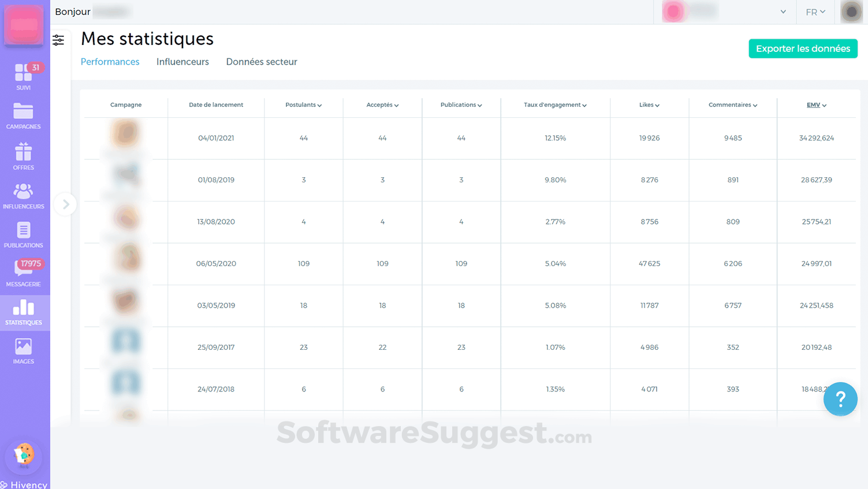Sort the table by Taux d'engagement

click(555, 105)
